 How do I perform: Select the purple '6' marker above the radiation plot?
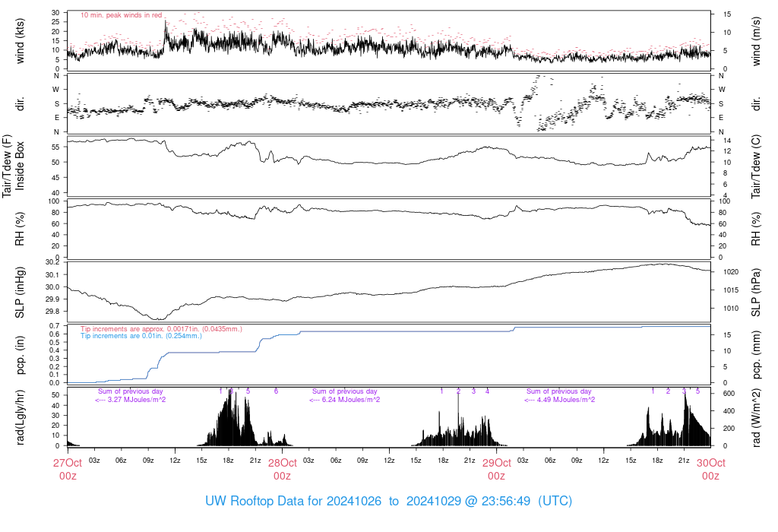[x=277, y=391]
